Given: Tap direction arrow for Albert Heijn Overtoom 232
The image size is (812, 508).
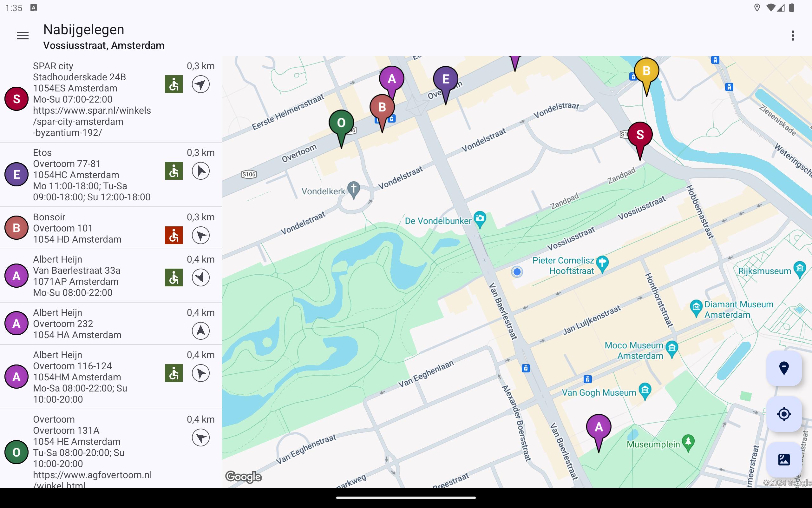Looking at the screenshot, I should pos(201,331).
